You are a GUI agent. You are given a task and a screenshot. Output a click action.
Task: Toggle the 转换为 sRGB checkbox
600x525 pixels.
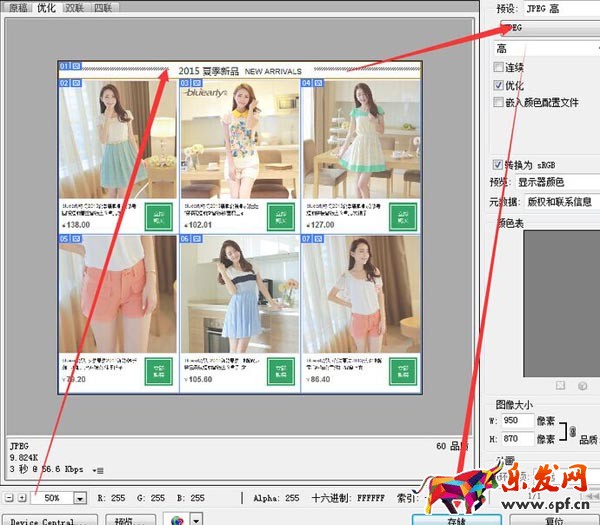(499, 165)
